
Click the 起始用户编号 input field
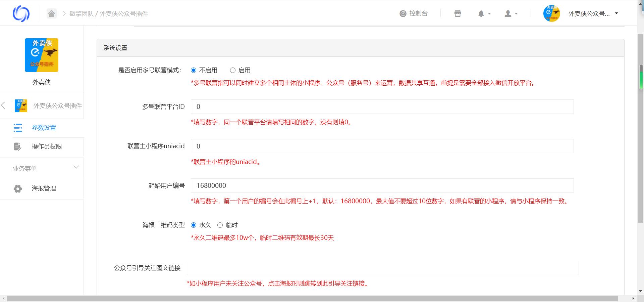pos(382,185)
